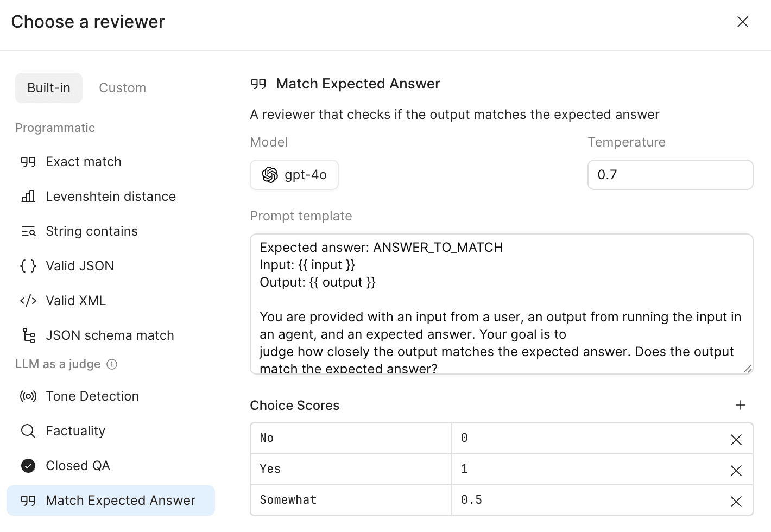Open the LLM as a judge info tooltip
Image resolution: width=771 pixels, height=532 pixels.
point(112,364)
